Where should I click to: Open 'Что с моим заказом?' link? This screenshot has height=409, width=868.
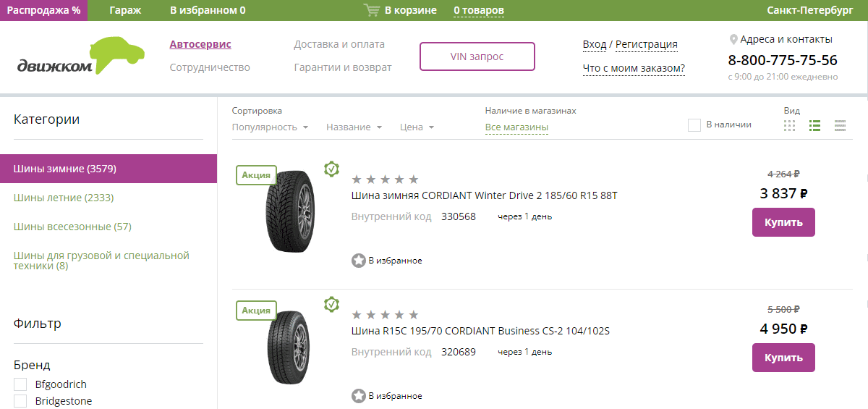(634, 68)
